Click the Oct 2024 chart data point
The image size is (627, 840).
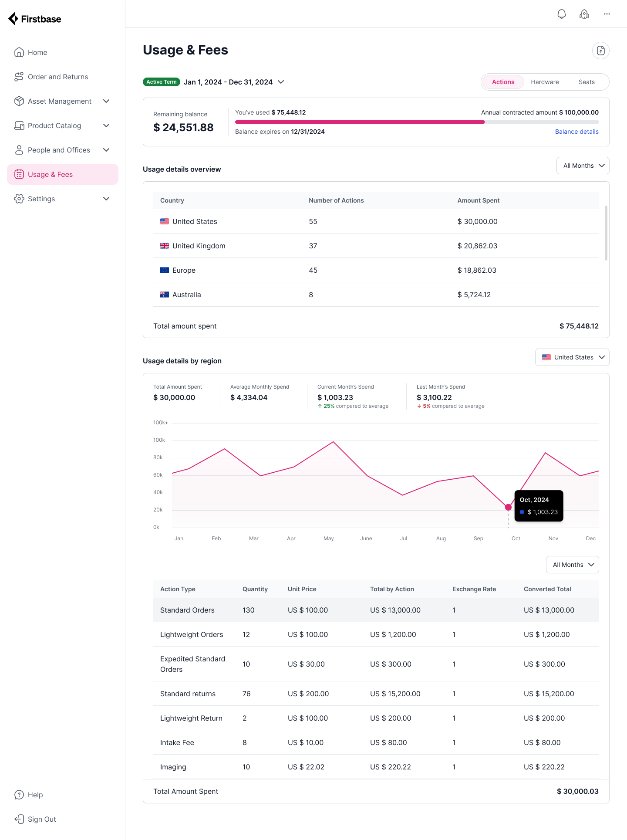pos(508,507)
